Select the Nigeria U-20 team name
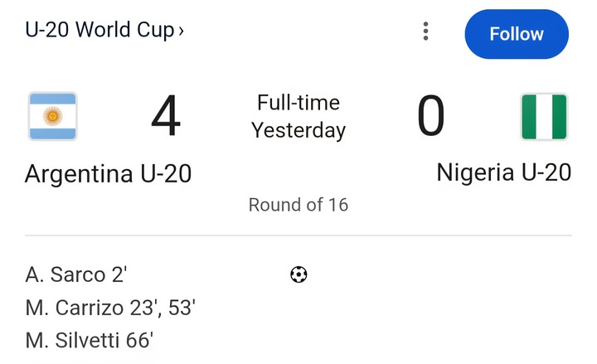Image resolution: width=597 pixels, height=364 pixels. click(503, 172)
